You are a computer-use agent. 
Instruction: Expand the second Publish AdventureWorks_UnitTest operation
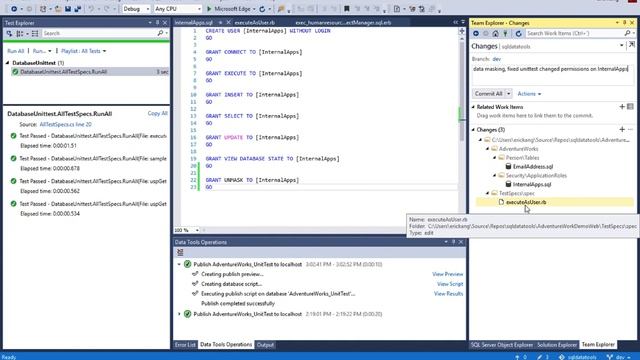(179, 314)
